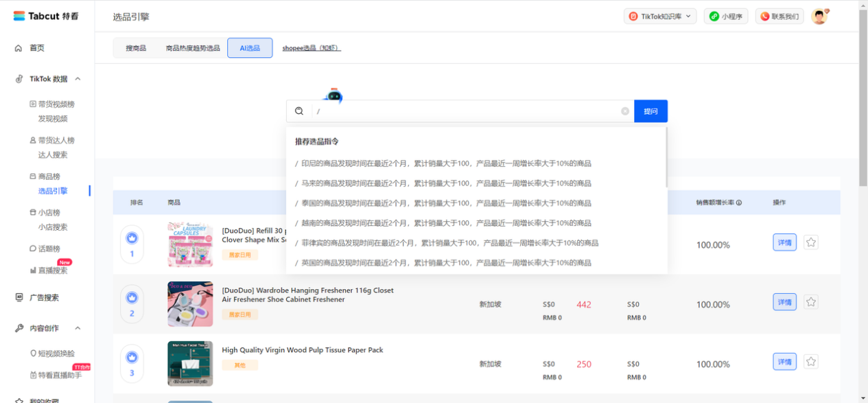The height and width of the screenshot is (403, 868).
Task: Click the laundry capsules product thumbnail
Action: click(190, 244)
